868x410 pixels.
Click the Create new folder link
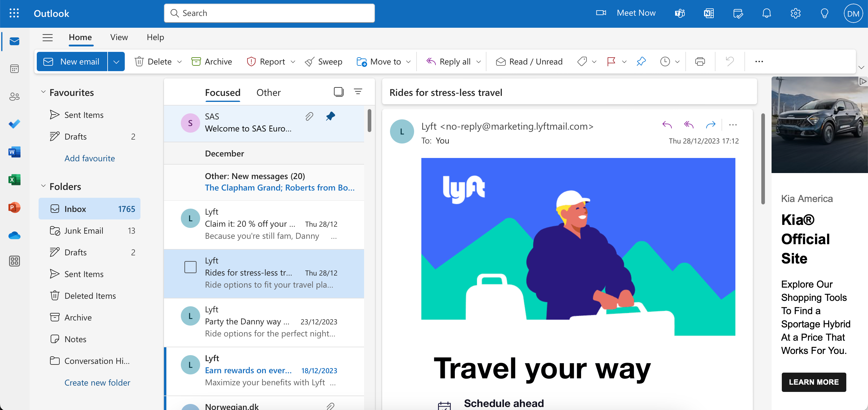(97, 382)
